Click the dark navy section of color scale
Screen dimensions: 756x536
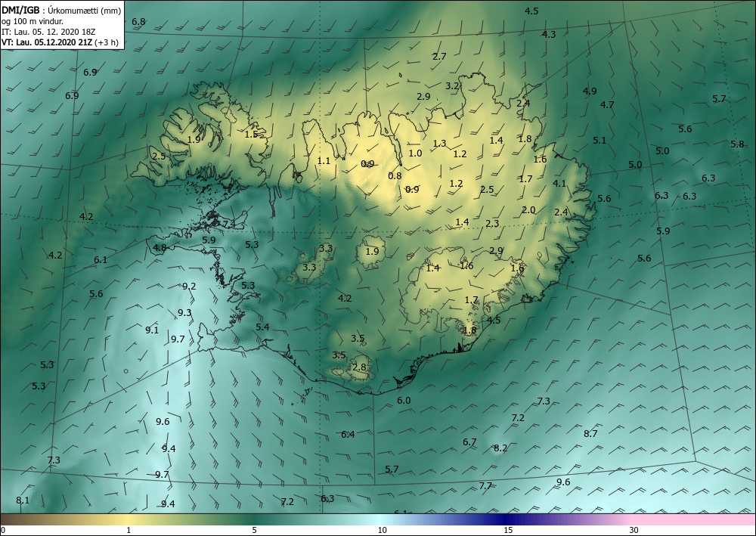507,519
